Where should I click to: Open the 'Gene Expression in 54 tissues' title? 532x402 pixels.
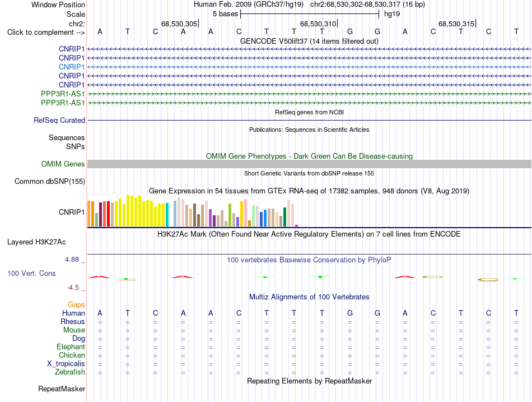tap(309, 191)
